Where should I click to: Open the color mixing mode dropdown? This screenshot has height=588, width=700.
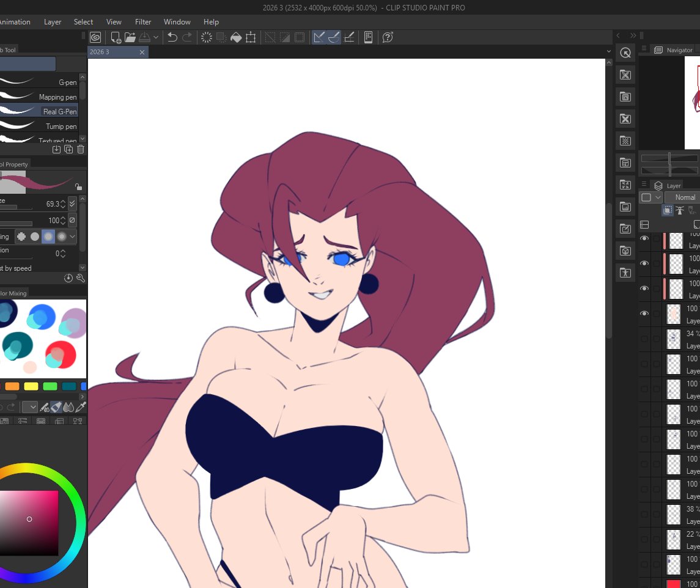coord(30,407)
